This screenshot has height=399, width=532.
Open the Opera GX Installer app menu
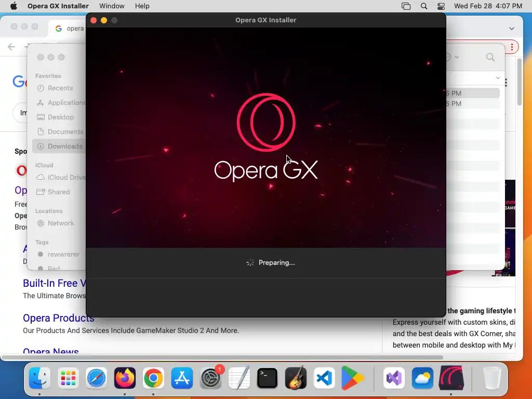click(58, 6)
